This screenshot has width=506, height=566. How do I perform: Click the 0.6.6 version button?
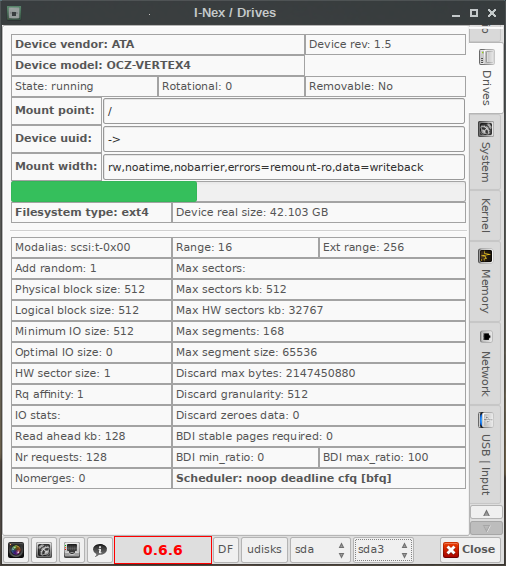pos(163,550)
